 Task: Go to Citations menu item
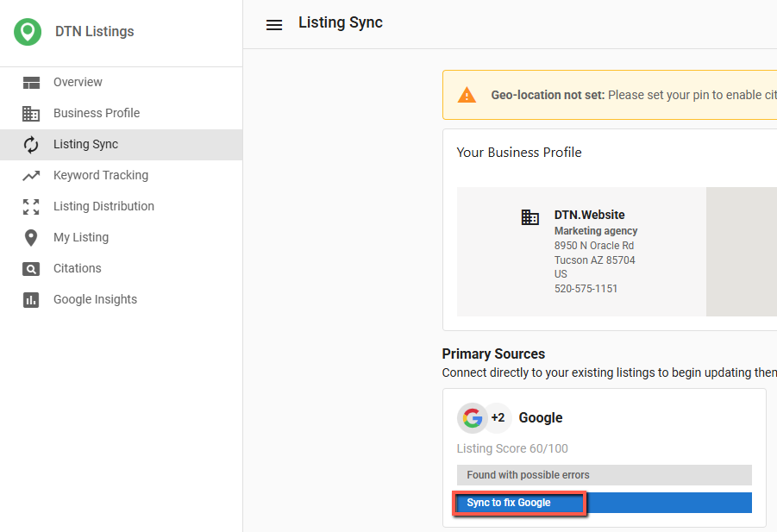point(121,268)
